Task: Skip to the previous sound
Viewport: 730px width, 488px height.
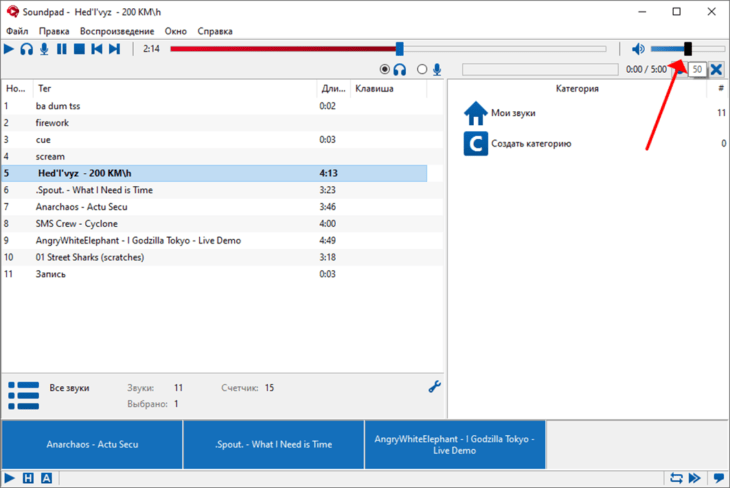Action: tap(97, 48)
